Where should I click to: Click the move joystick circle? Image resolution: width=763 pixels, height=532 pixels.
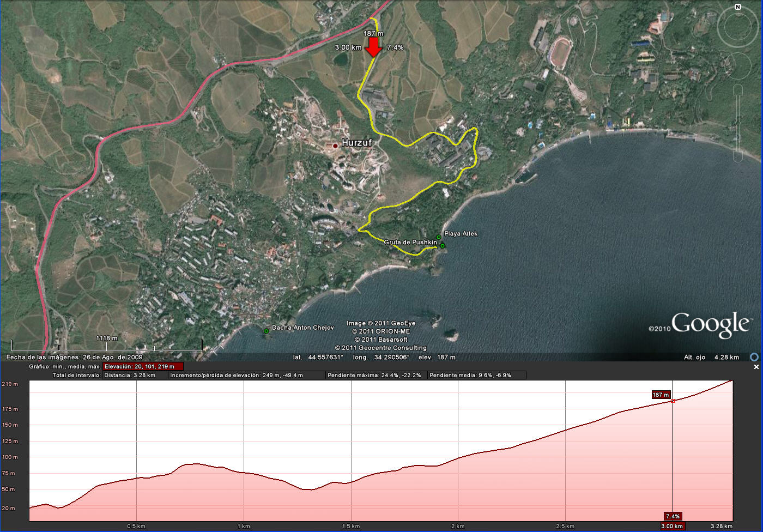[737, 66]
